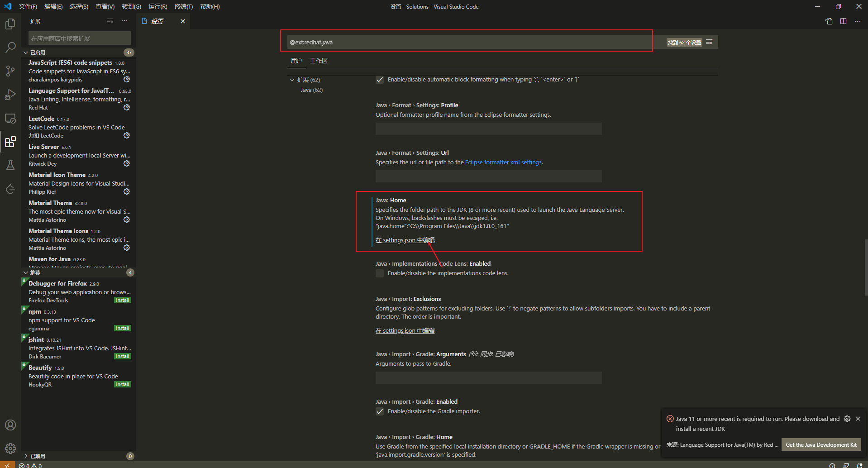Open the Explorer view in the activity bar
The width and height of the screenshot is (868, 468).
pyautogui.click(x=10, y=24)
